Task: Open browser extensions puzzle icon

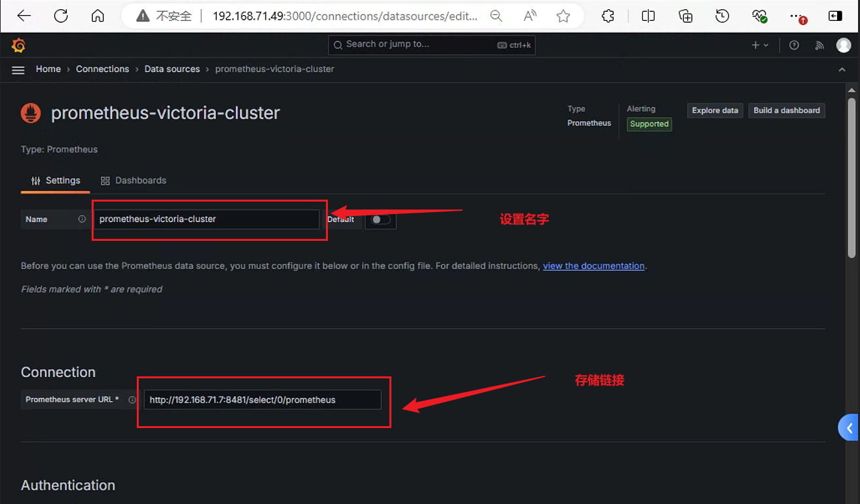Action: (608, 16)
